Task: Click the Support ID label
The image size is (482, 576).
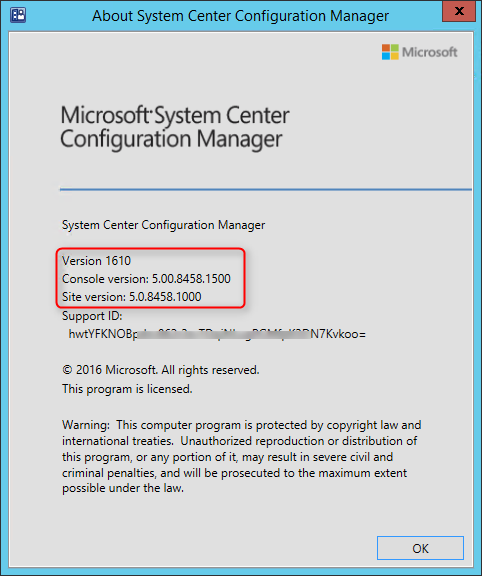Action: 92,316
